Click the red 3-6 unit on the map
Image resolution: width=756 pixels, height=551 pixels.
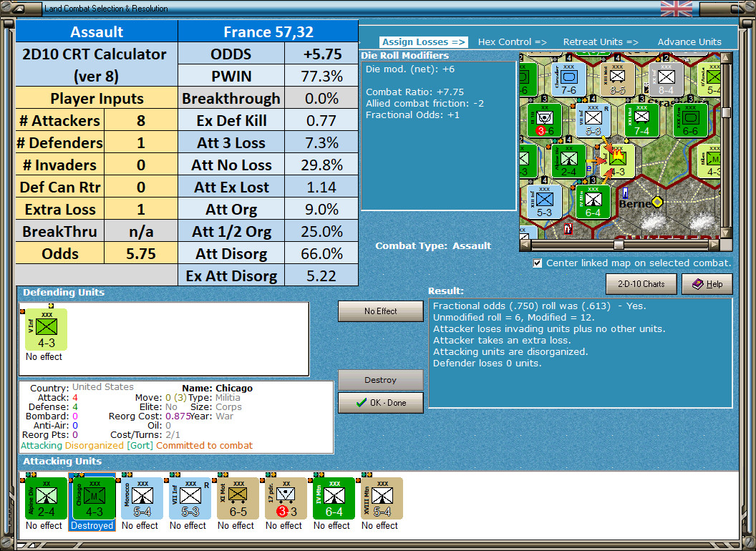pyautogui.click(x=545, y=120)
